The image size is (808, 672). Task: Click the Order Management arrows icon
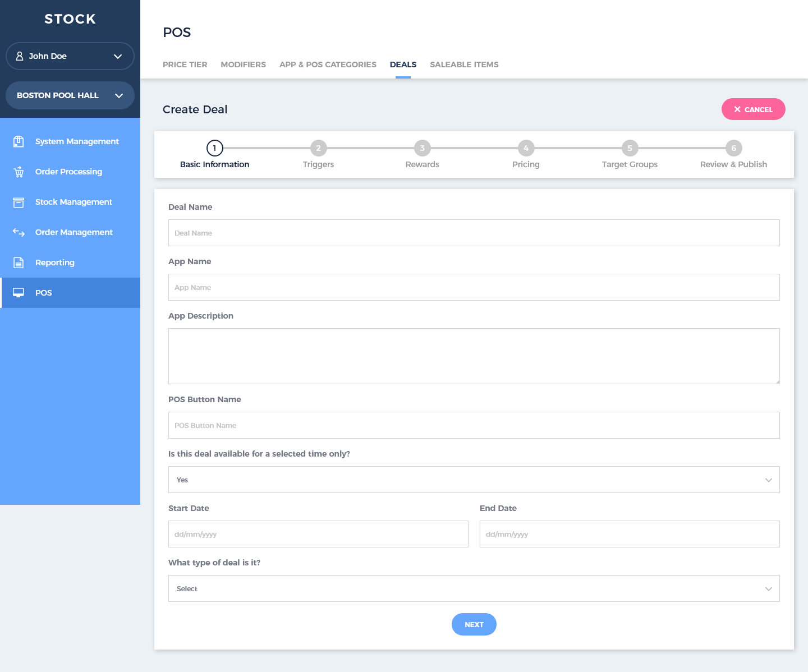[x=19, y=232]
